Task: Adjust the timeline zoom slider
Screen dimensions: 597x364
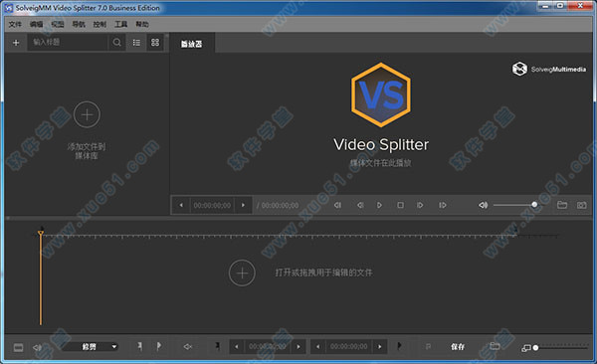Action: click(x=560, y=348)
